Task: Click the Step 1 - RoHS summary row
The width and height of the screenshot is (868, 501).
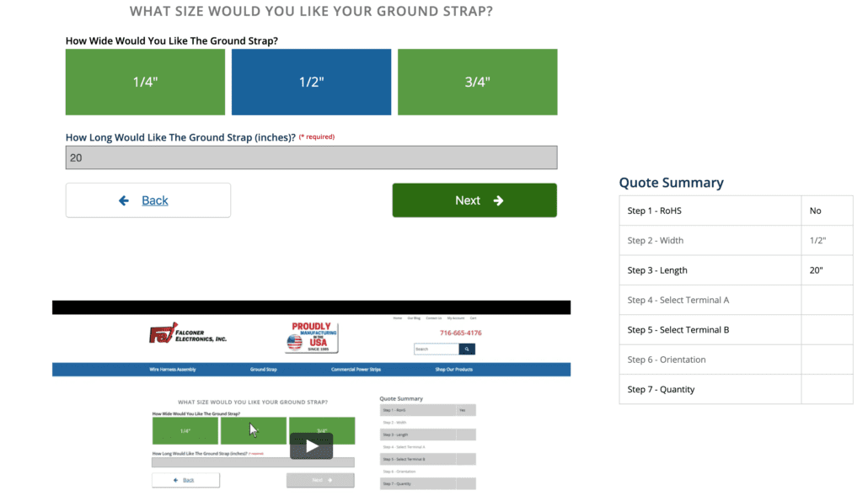Action: [710, 211]
